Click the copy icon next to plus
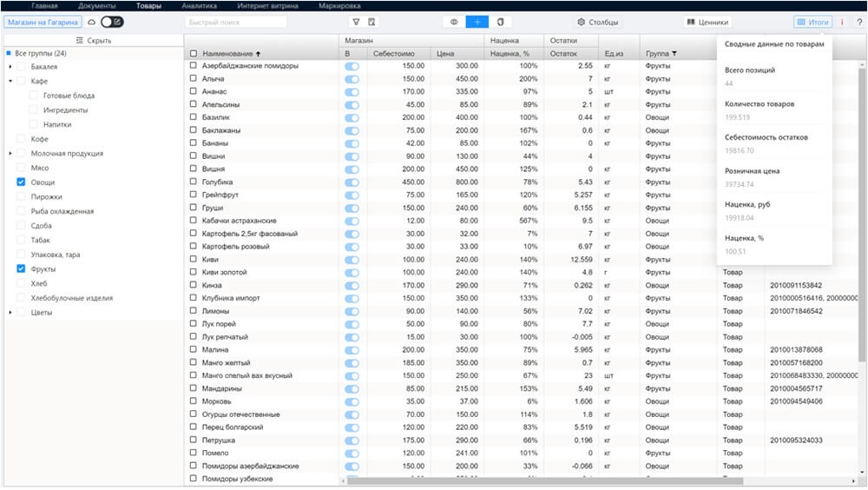The height and width of the screenshot is (490, 868). click(501, 23)
